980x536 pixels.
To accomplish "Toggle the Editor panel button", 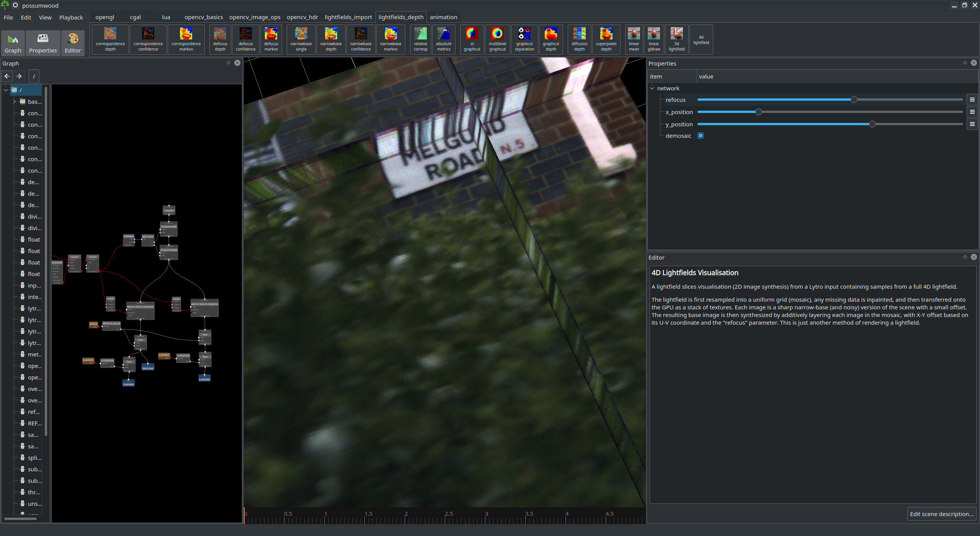I will click(73, 43).
